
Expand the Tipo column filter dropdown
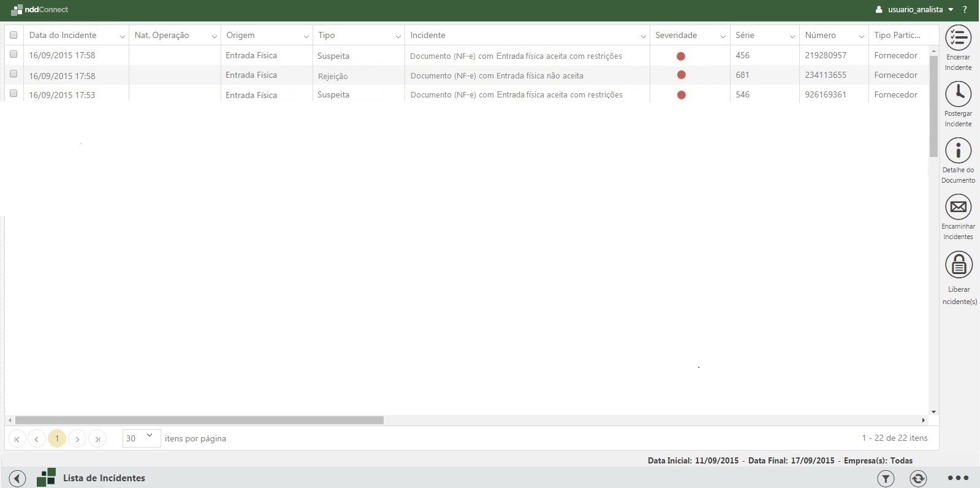(x=398, y=36)
